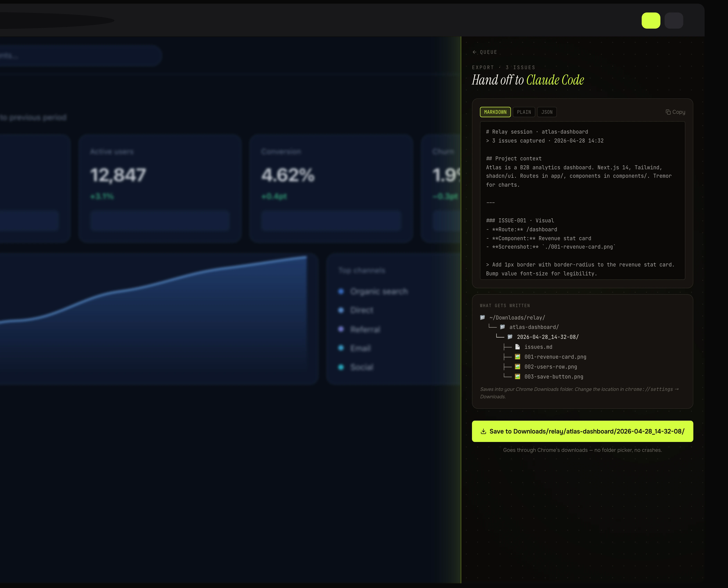The image size is (728, 588).
Task: Click the '# Relay session · atlas-dashboard' line
Action: tap(537, 132)
